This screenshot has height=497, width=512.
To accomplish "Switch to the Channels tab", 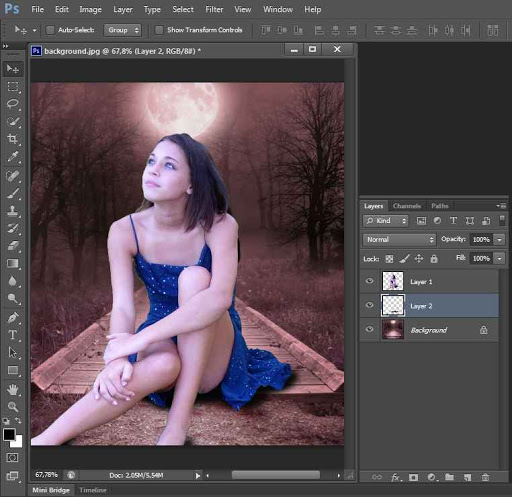I will pos(407,206).
